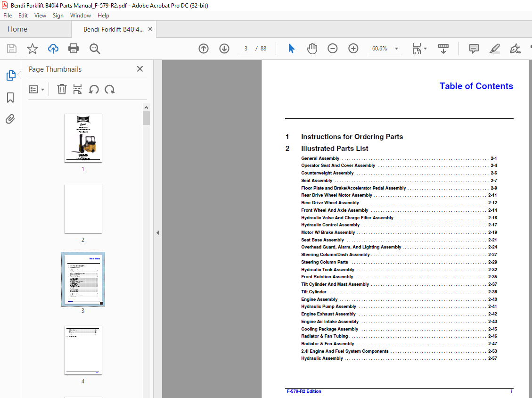Open the Edit menu
Viewport: 532px width, 398px height.
pos(23,16)
